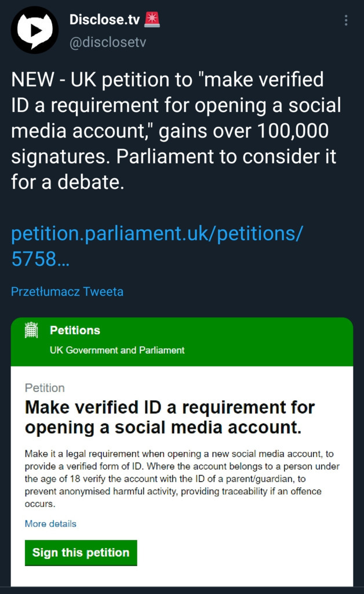Open the three-dot tweet options menu

(x=346, y=20)
